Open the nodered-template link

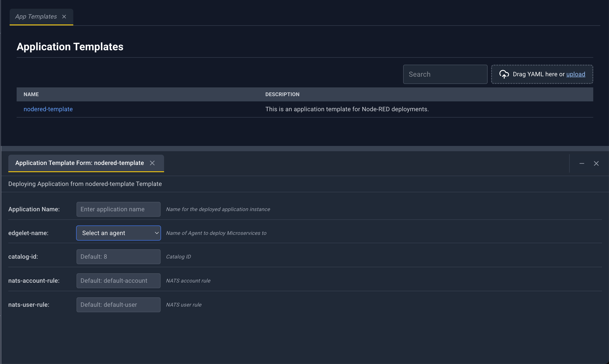pos(48,109)
